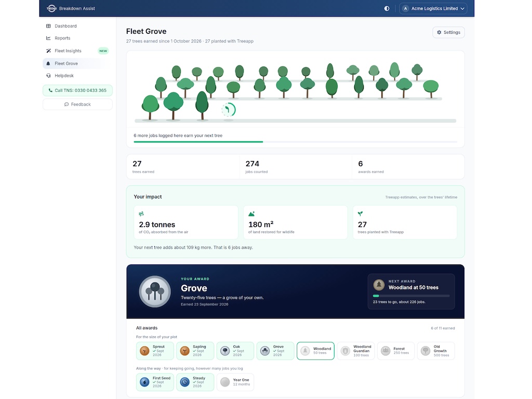Click the Reports chart icon

tap(48, 38)
